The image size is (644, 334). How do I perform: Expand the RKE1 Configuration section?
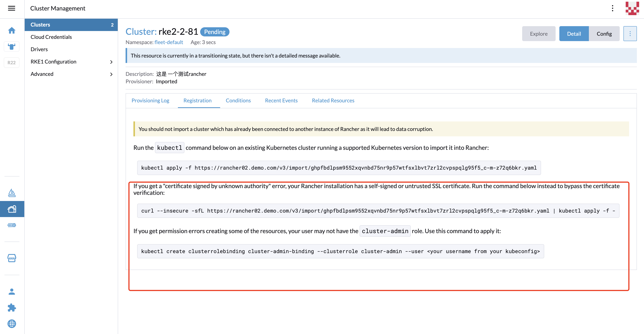pos(71,62)
